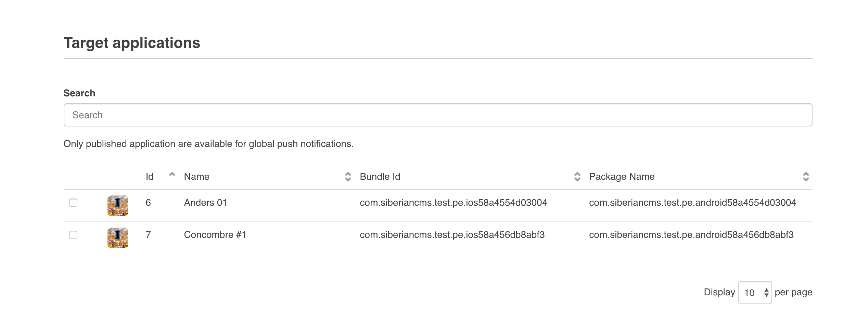Open the per page display dropdown
Screen dimensions: 868x311
pos(755,293)
